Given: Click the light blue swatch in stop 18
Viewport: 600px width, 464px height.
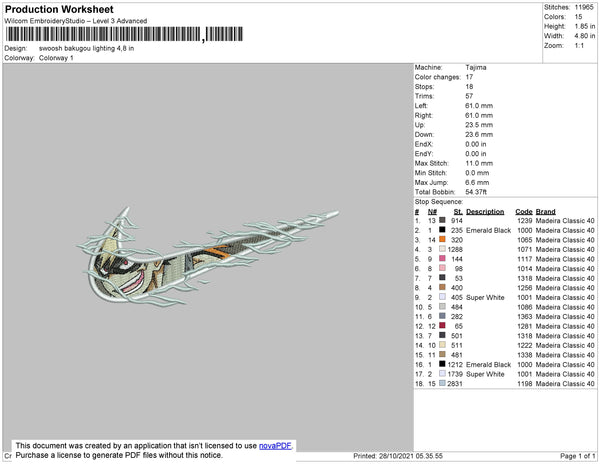Looking at the screenshot, I should (x=442, y=383).
